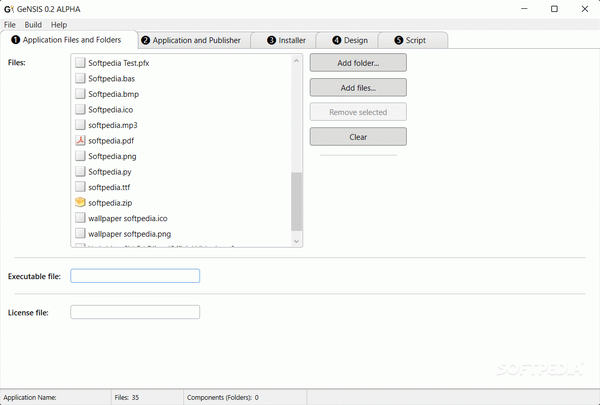600x405 pixels.
Task: Click the file icon beside Softpedia.png
Action: pyautogui.click(x=80, y=156)
